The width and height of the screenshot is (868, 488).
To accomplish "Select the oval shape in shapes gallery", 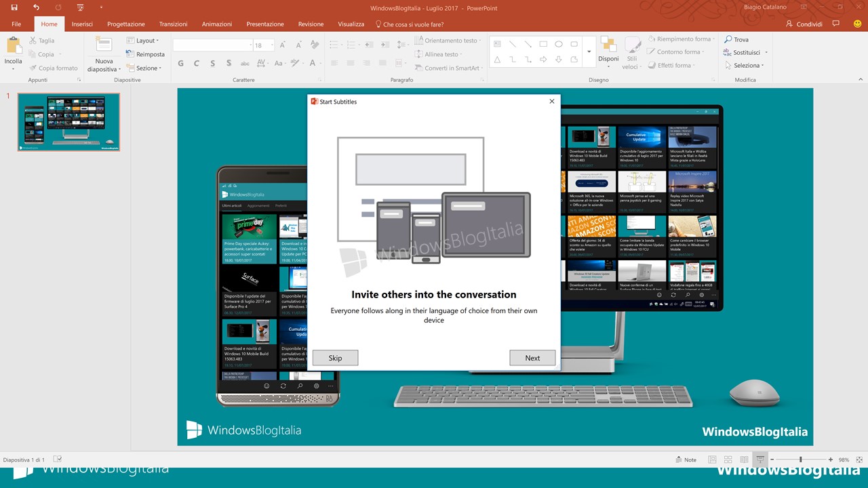I will (x=559, y=44).
